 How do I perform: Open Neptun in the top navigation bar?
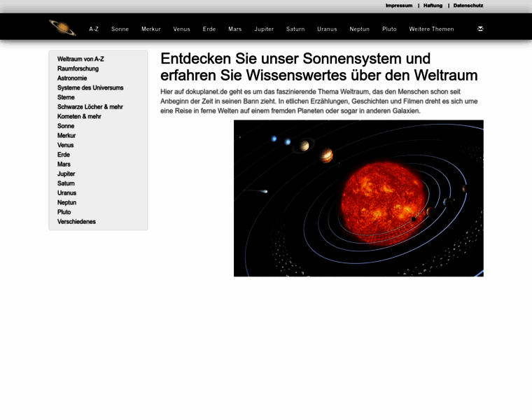[x=359, y=29]
